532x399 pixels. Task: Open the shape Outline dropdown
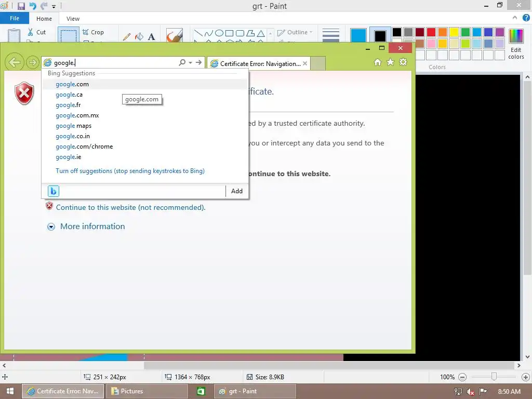tap(295, 32)
